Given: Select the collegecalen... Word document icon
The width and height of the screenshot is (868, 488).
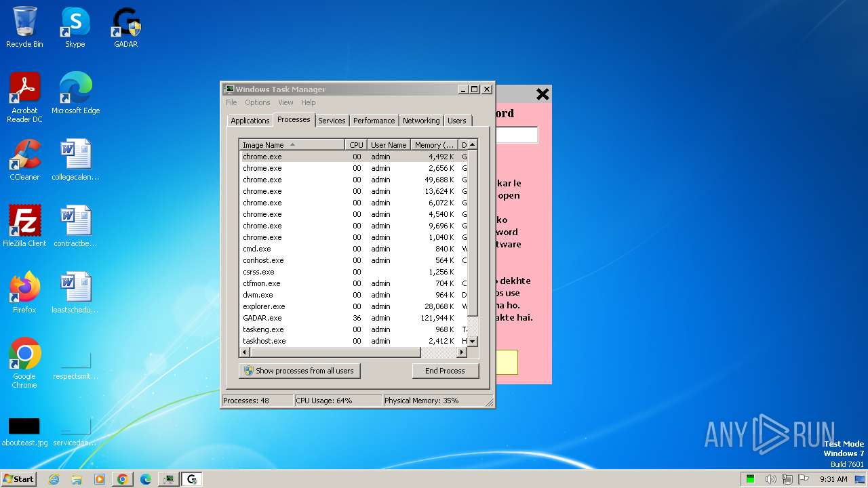Looking at the screenshot, I should [75, 159].
